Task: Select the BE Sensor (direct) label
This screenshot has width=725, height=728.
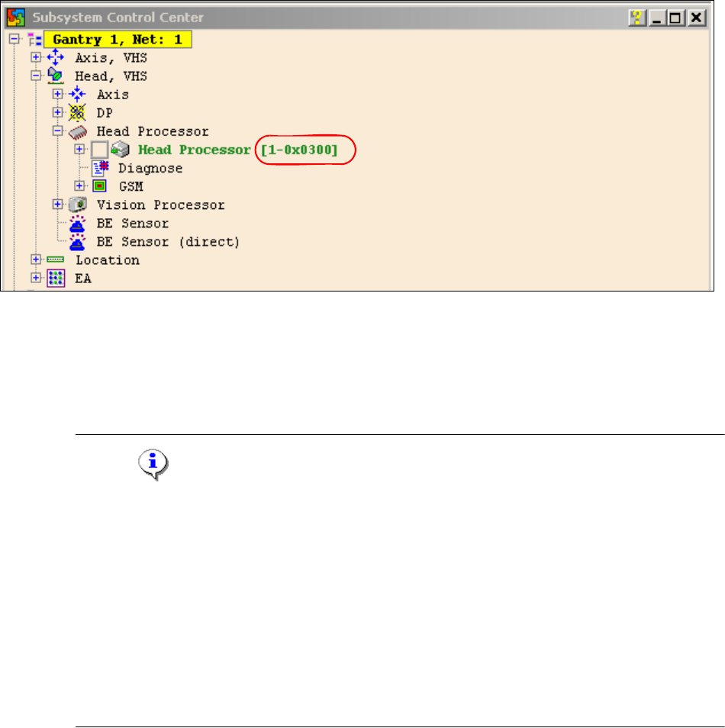Action: tap(168, 242)
